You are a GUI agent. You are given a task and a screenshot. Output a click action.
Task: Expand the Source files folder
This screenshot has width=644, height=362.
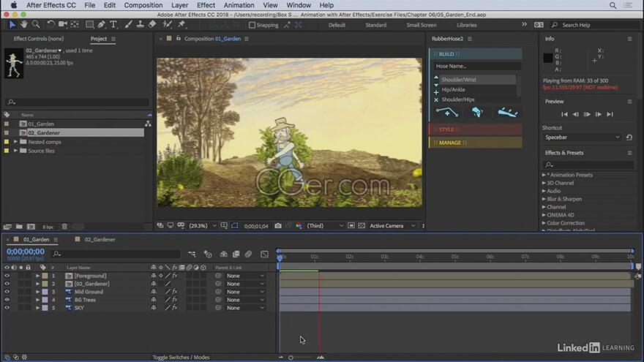pyautogui.click(x=15, y=151)
